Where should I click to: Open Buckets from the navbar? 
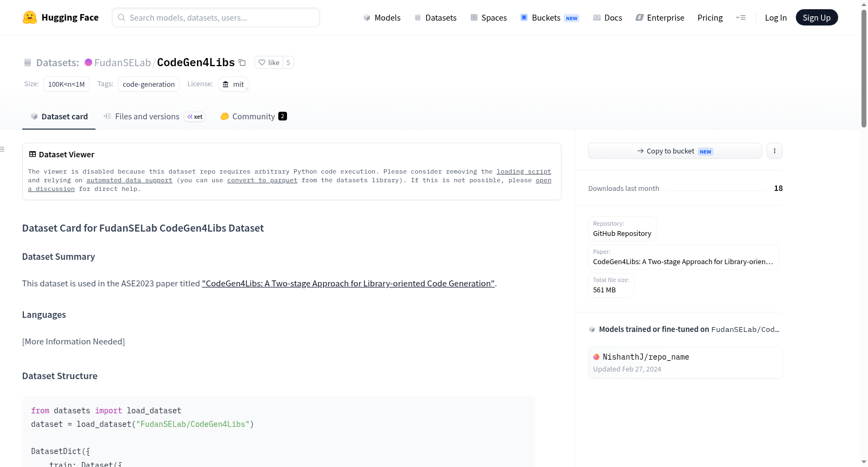[x=550, y=17]
